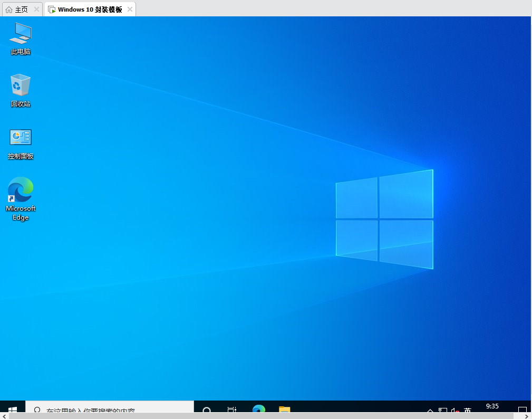Click the horizontal scrollbar left arrow
The height and width of the screenshot is (419, 532).
pos(4,416)
